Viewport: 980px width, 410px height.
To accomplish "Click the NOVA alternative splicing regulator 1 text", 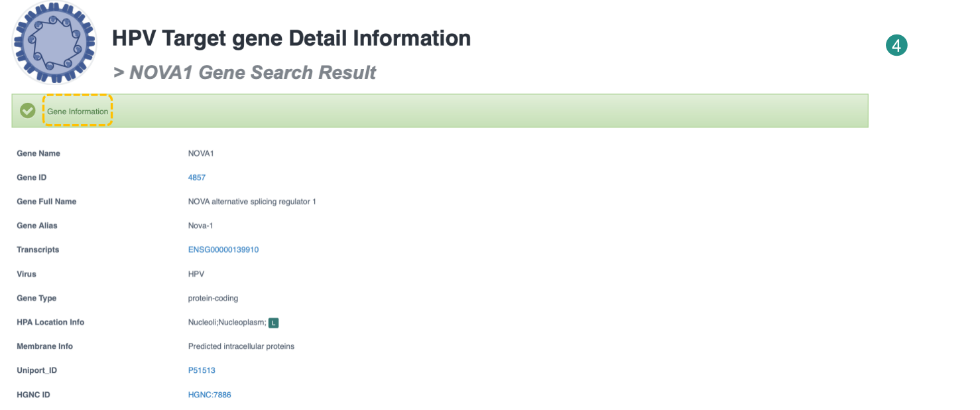I will tap(252, 202).
